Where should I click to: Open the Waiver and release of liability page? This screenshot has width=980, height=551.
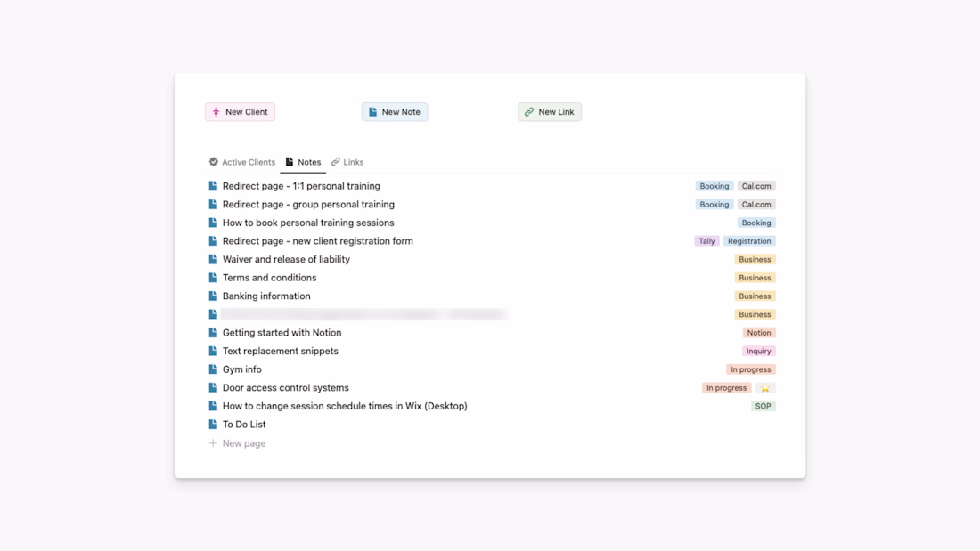(286, 260)
